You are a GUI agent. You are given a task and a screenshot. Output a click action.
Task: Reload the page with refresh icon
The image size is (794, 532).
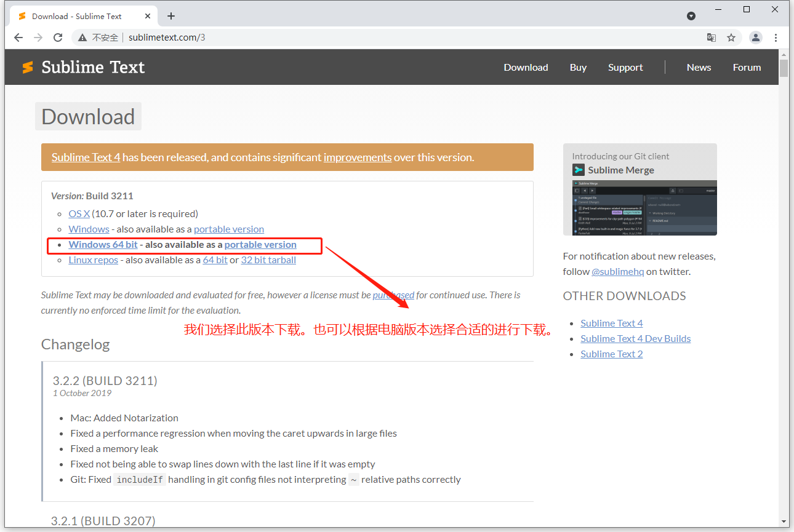[x=58, y=38]
